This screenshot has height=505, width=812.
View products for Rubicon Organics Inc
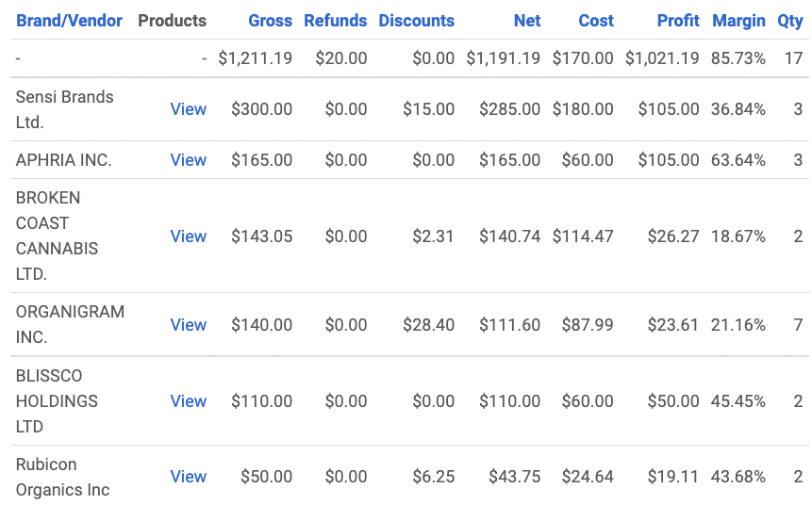(188, 477)
